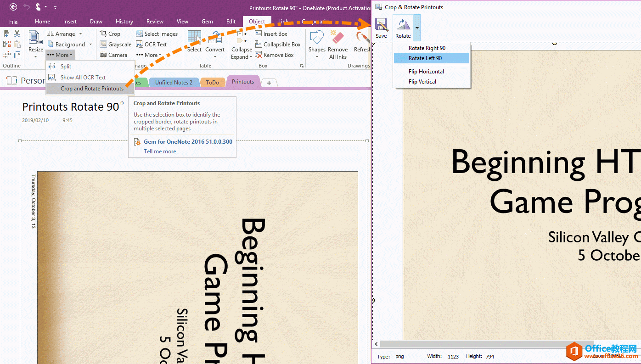
Task: Click the page time 9:45
Action: (x=67, y=120)
